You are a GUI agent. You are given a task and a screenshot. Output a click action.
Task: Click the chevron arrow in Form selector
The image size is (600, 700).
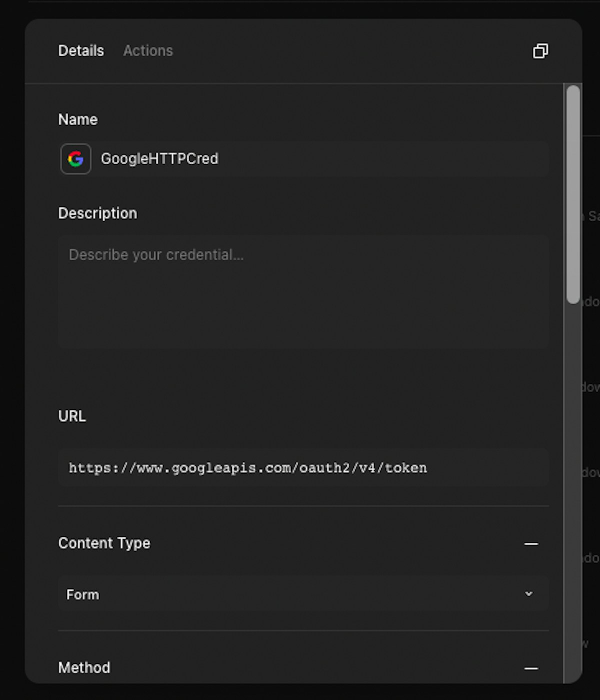point(528,594)
